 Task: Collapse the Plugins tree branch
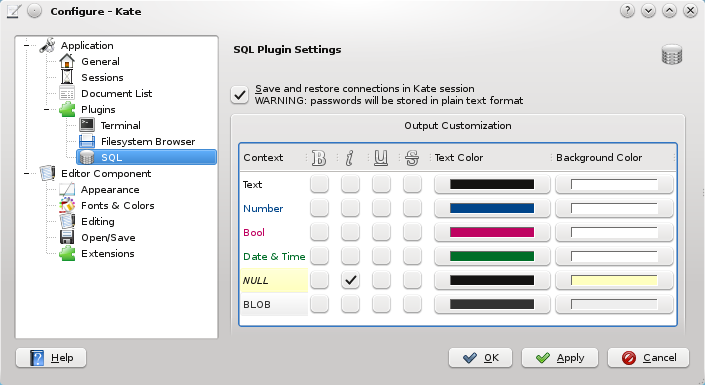[46, 109]
